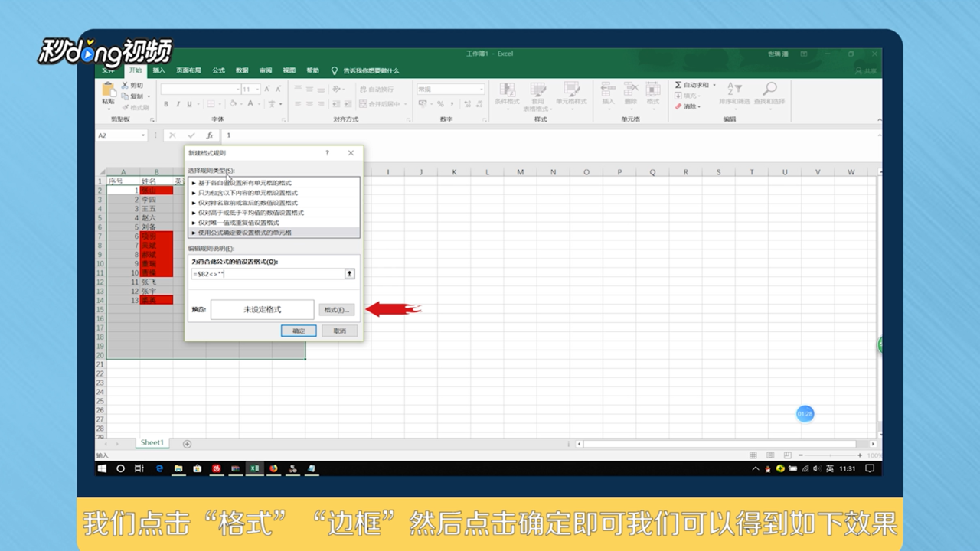Toggle Bold formatting
This screenshot has height=551, width=980.
[166, 104]
